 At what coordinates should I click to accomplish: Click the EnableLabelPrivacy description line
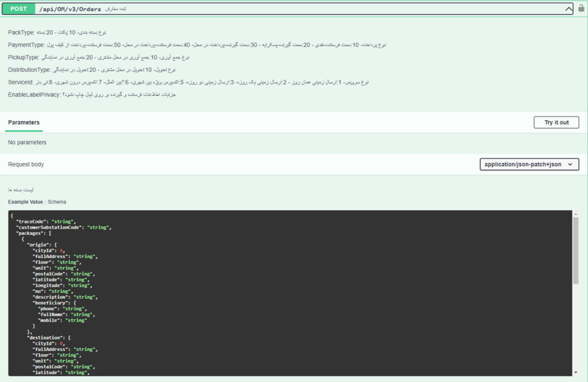92,95
